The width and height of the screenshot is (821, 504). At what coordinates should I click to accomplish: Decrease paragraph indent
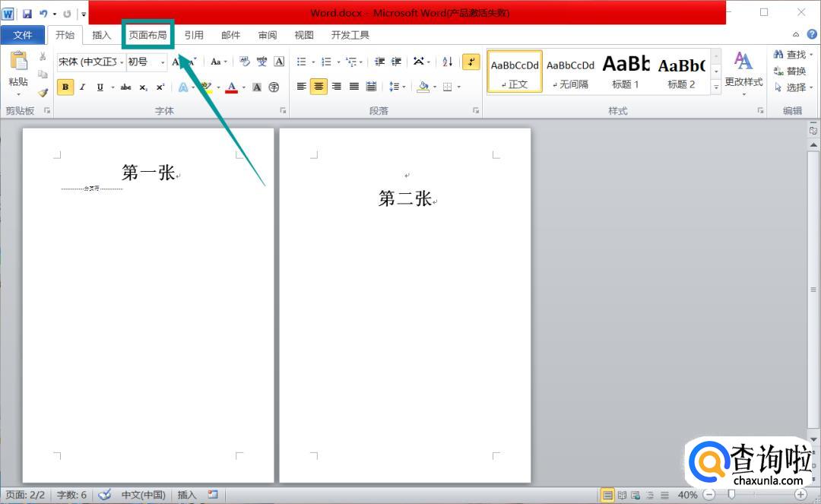(379, 62)
